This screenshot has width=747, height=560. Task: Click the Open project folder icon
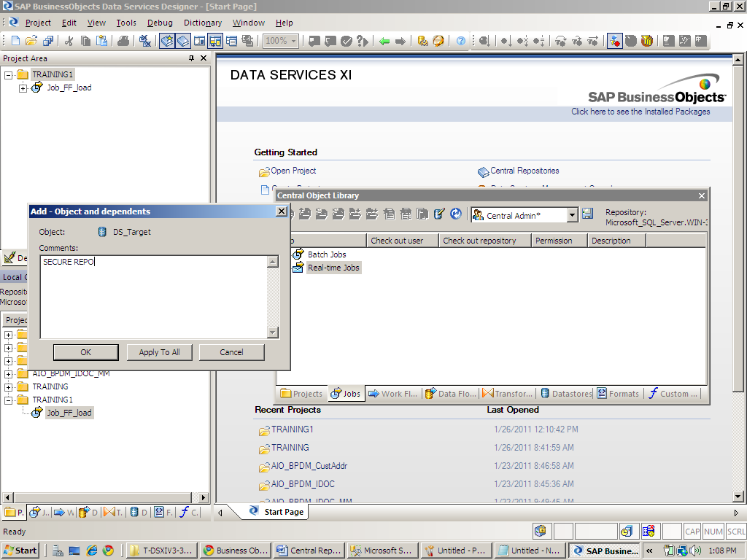(x=31, y=41)
